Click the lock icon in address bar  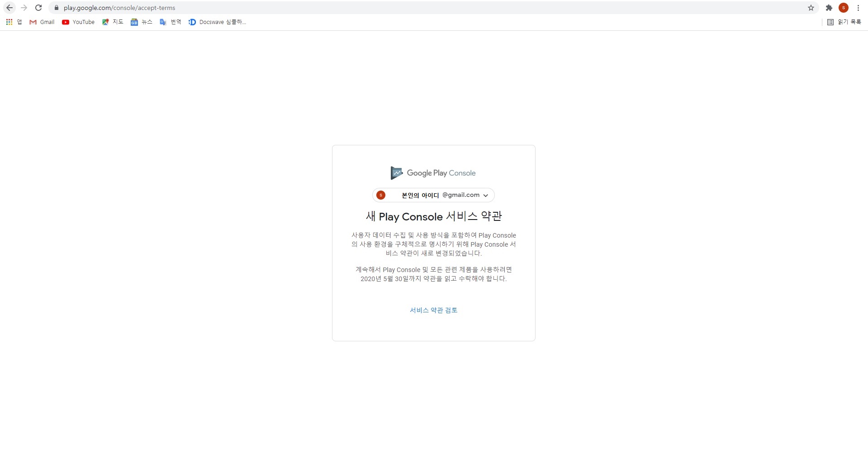click(57, 8)
